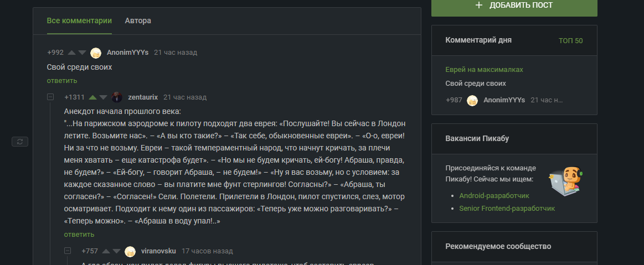Upvote the viranovsku comment

106,251
